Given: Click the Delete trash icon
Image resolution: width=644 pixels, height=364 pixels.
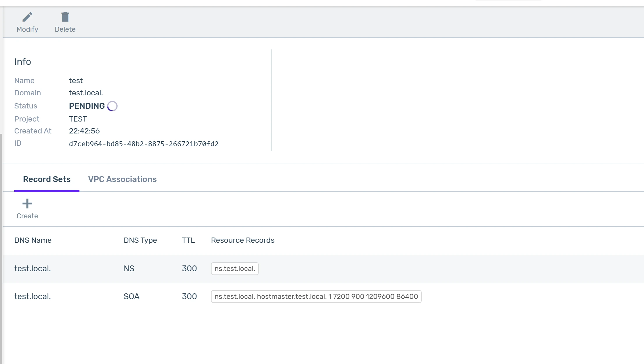Looking at the screenshot, I should pyautogui.click(x=65, y=17).
